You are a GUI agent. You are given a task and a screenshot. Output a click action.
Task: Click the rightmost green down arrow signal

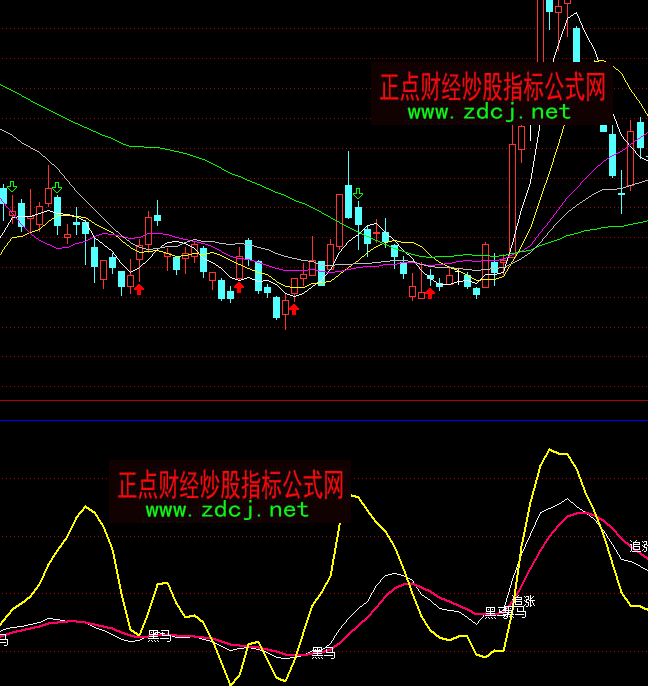pyautogui.click(x=358, y=193)
